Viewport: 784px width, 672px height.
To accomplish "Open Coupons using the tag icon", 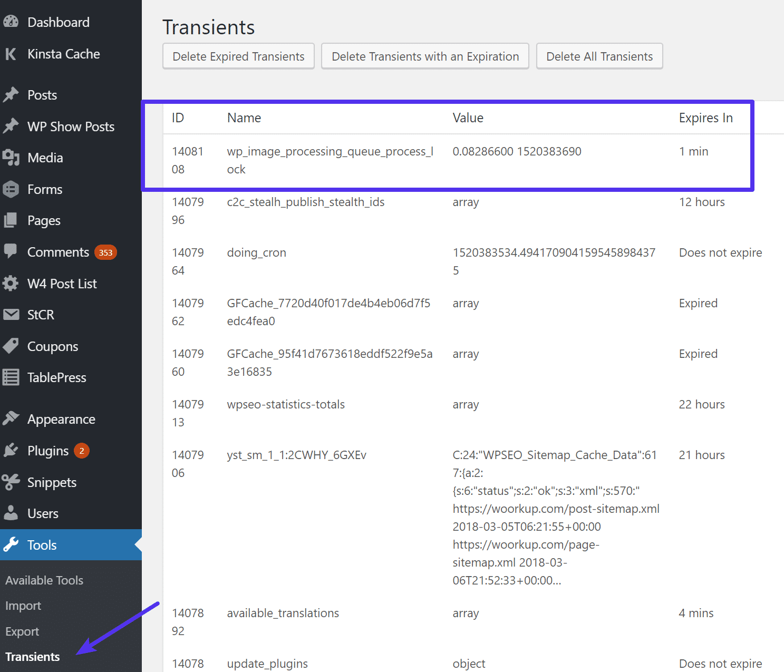I will tap(11, 346).
